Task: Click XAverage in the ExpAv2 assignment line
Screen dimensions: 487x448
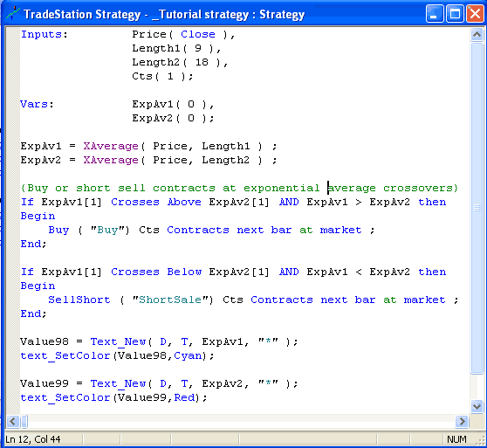Action: click(111, 160)
